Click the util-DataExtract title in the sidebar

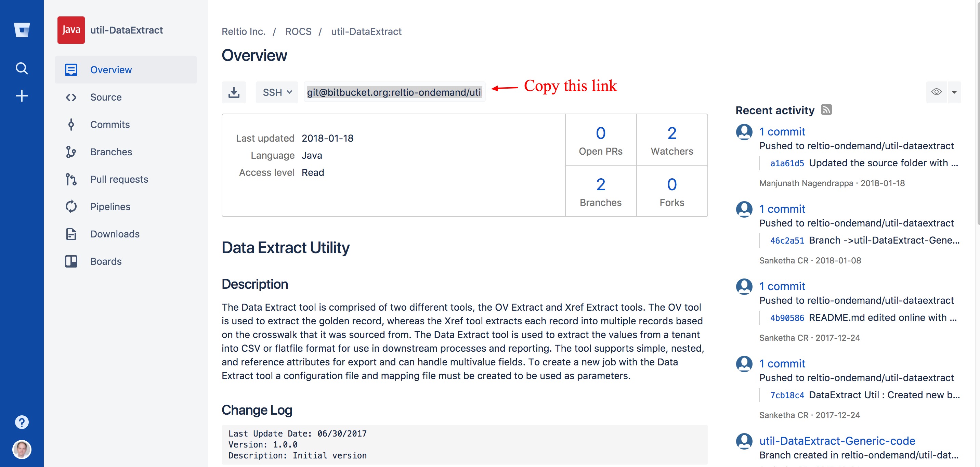[x=126, y=30]
